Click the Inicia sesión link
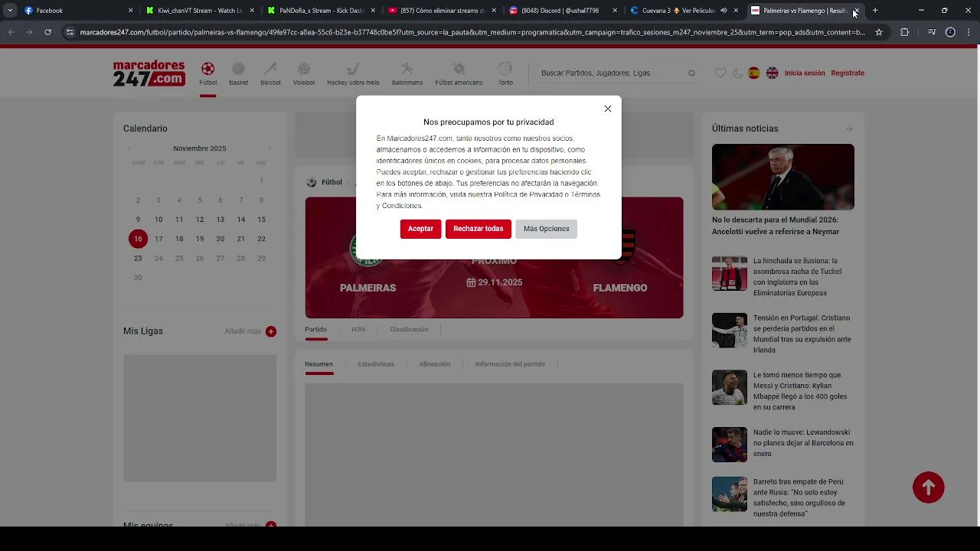The height and width of the screenshot is (551, 980). tap(805, 73)
